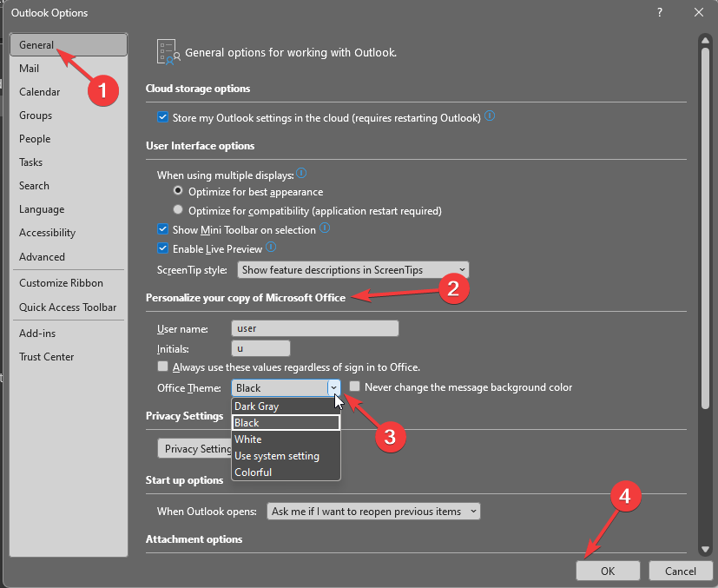Cancel the Outlook Options dialog
Screen dimensions: 718x588
(x=680, y=571)
